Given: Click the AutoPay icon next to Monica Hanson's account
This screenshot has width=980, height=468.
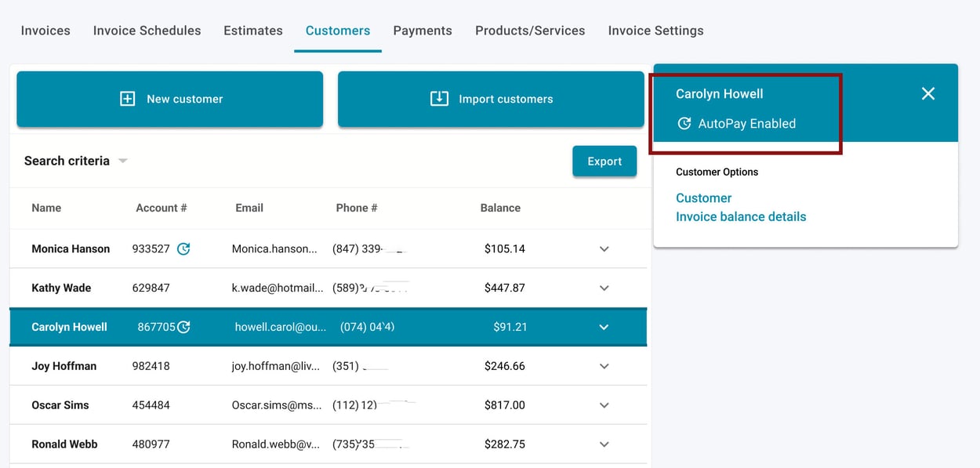Looking at the screenshot, I should point(184,249).
